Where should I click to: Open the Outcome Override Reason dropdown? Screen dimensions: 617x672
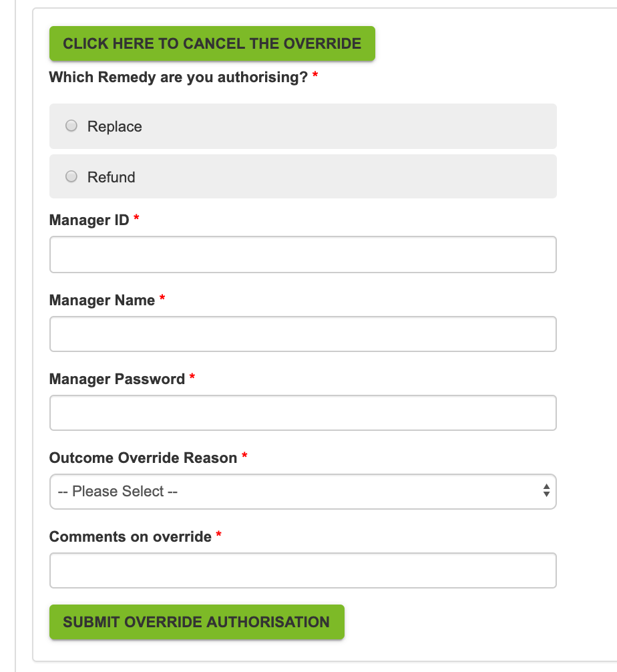coord(303,492)
